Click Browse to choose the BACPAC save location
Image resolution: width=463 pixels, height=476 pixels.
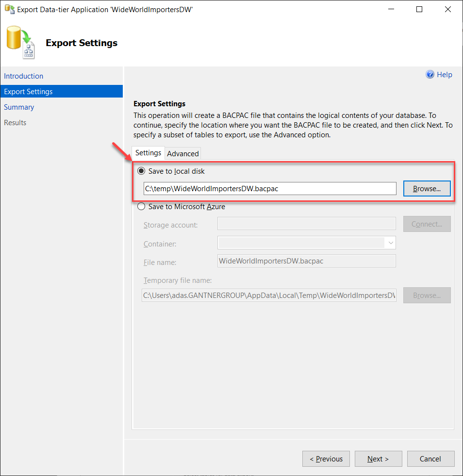click(427, 188)
